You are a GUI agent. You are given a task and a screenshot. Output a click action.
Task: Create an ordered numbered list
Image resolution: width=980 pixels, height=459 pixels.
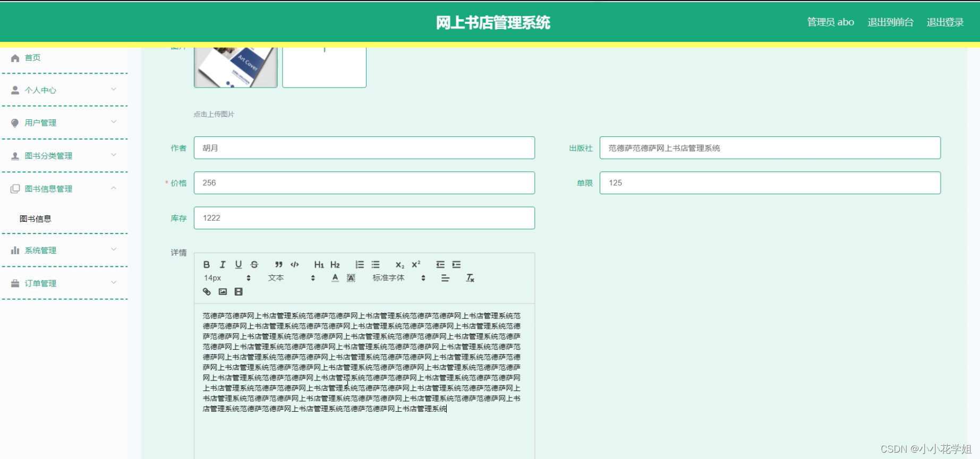[360, 264]
